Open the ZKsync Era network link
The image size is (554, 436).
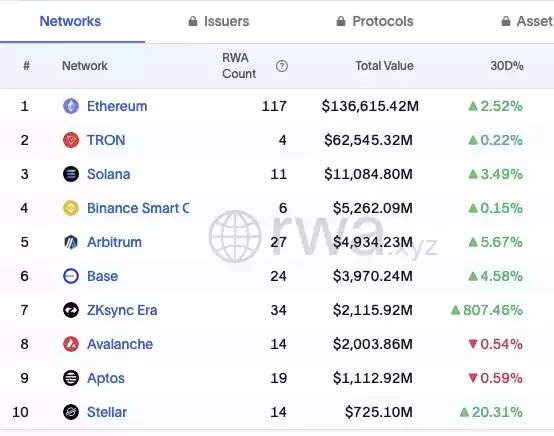click(122, 310)
